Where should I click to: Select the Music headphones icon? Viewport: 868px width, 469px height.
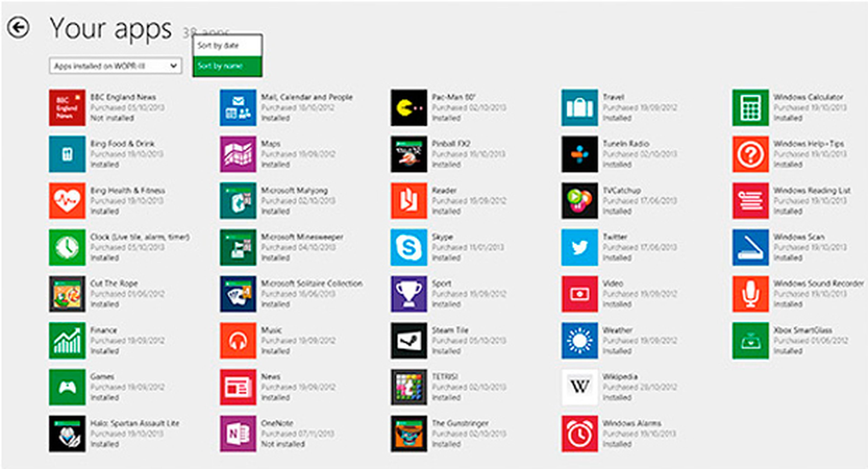click(238, 341)
